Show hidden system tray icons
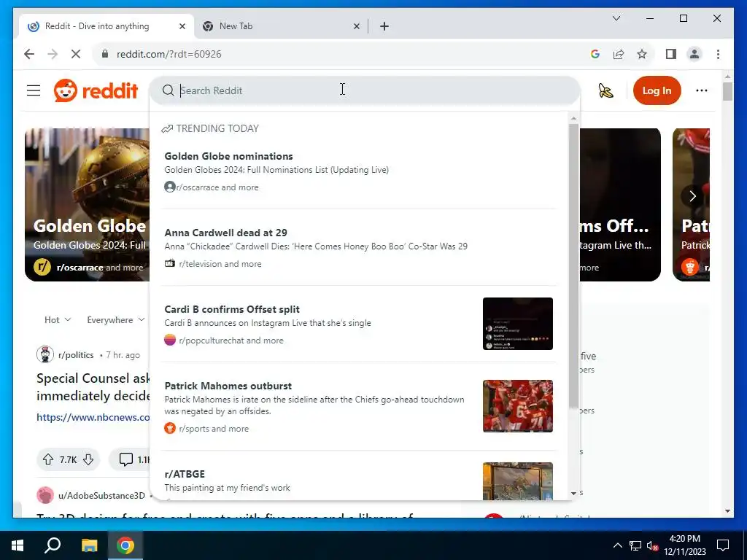 617,545
